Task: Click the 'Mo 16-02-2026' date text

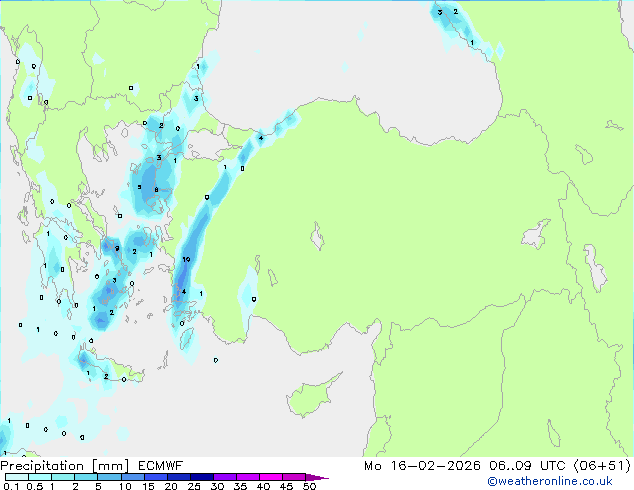Action: 422,466
